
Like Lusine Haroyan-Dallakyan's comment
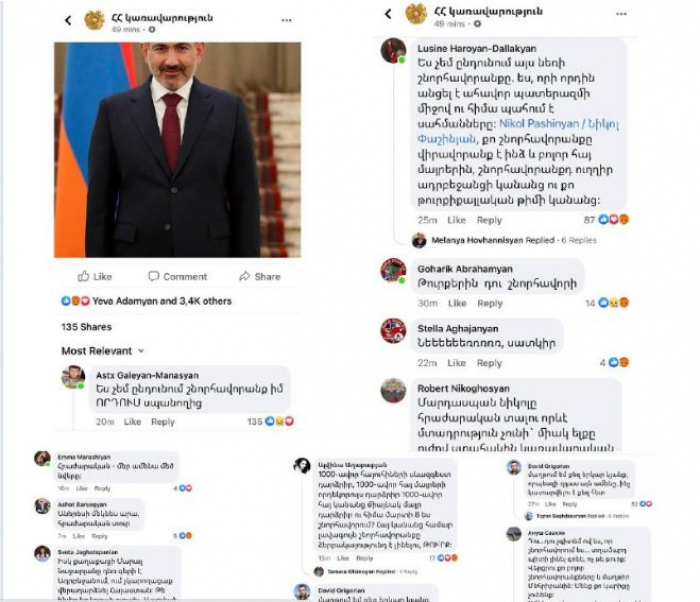[x=456, y=220]
